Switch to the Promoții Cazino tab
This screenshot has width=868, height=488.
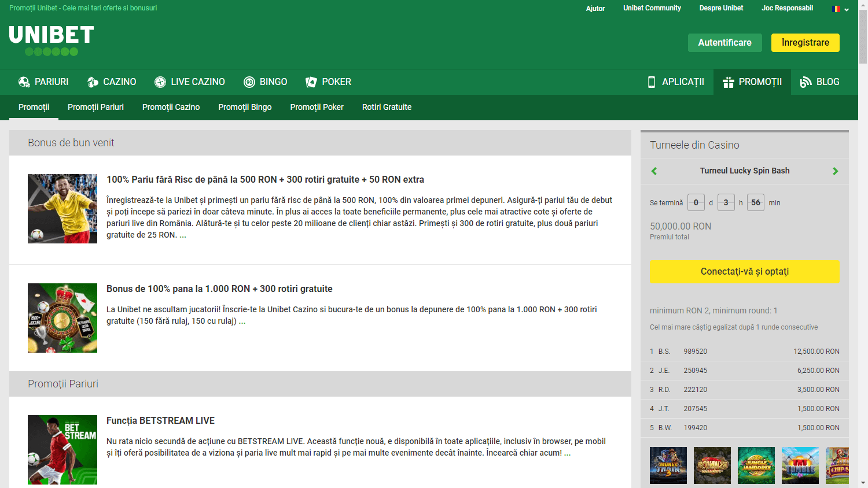tap(171, 107)
